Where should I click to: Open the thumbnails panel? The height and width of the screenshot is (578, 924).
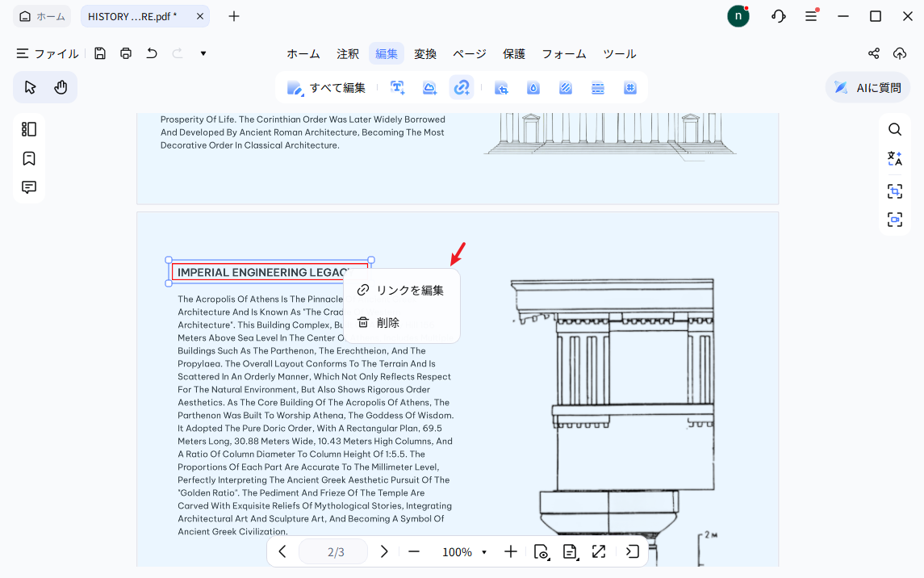[29, 129]
